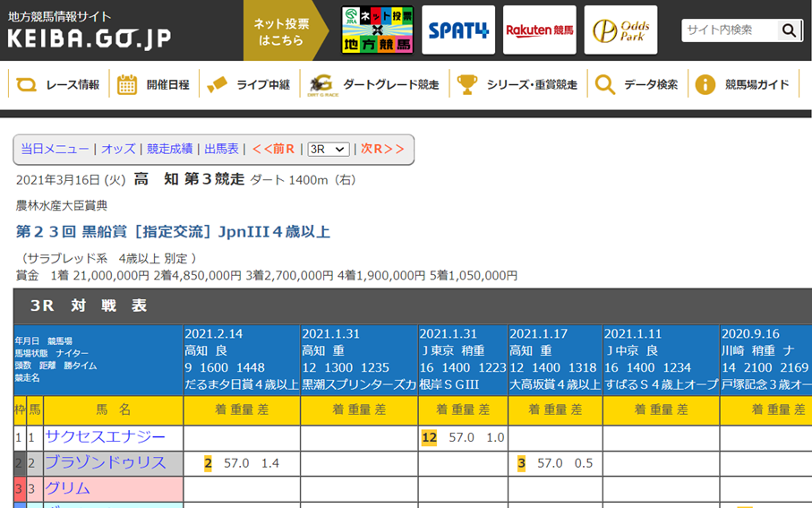
Task: Open the オッズ link
Action: (118, 149)
